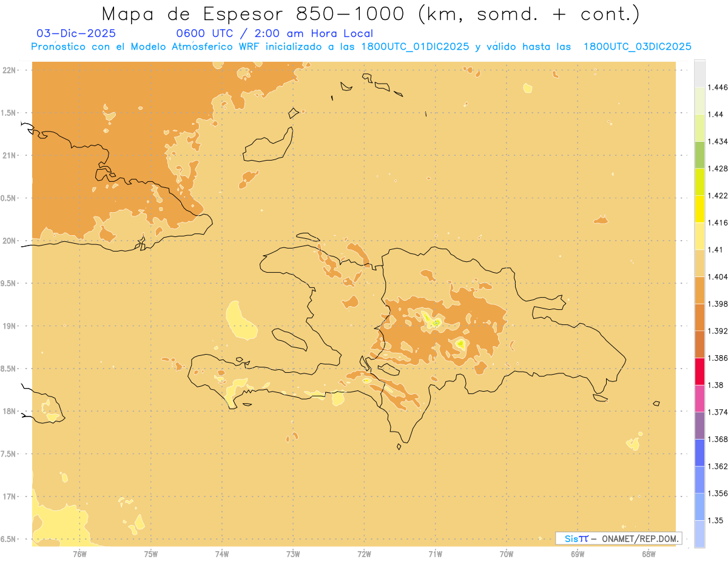Screen dimensions: 728x562
Task: Click the '17N' latitude label
Action: (9, 497)
